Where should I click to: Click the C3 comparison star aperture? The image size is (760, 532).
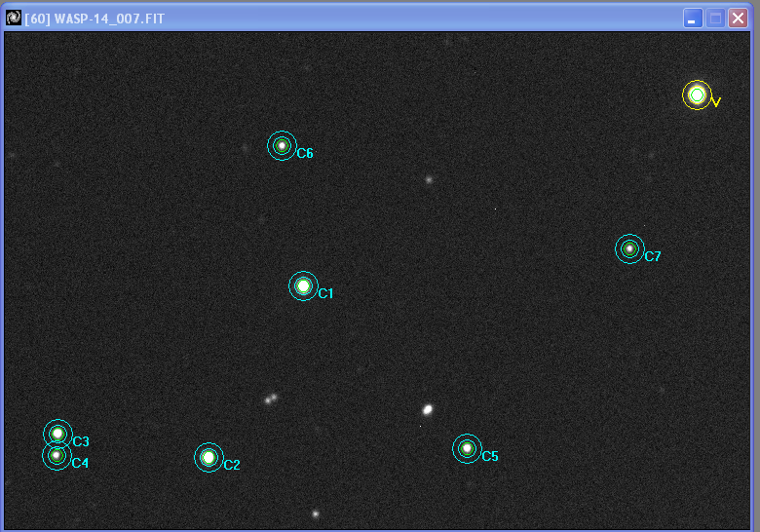(x=57, y=434)
